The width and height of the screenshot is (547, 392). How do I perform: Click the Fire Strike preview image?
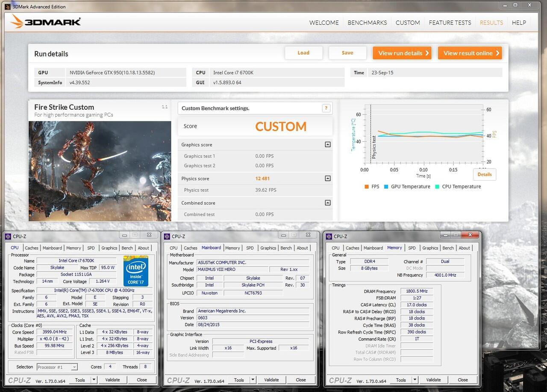[100, 171]
